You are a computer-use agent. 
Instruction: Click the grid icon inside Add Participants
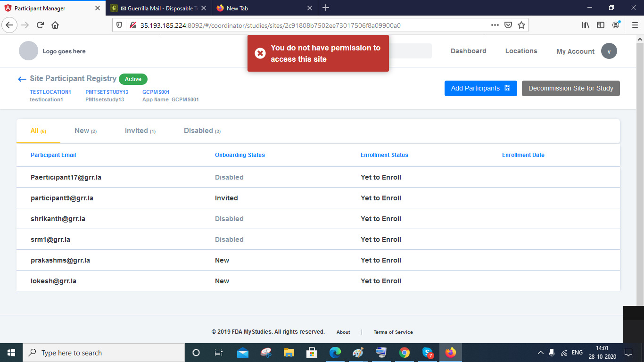click(508, 88)
